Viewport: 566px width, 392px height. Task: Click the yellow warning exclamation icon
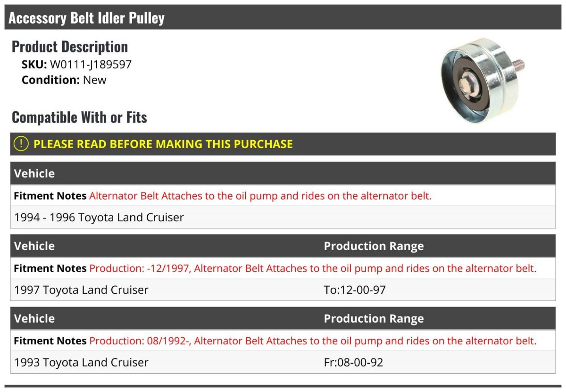[21, 144]
